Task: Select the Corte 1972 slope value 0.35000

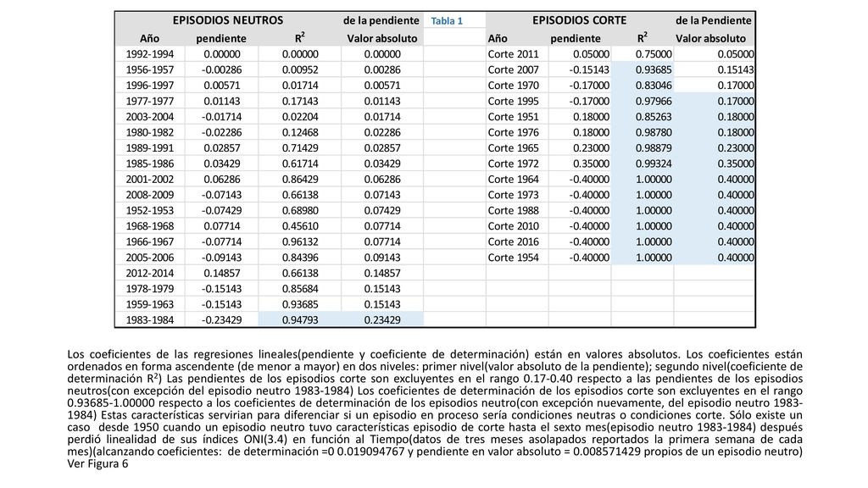Action: pos(591,164)
